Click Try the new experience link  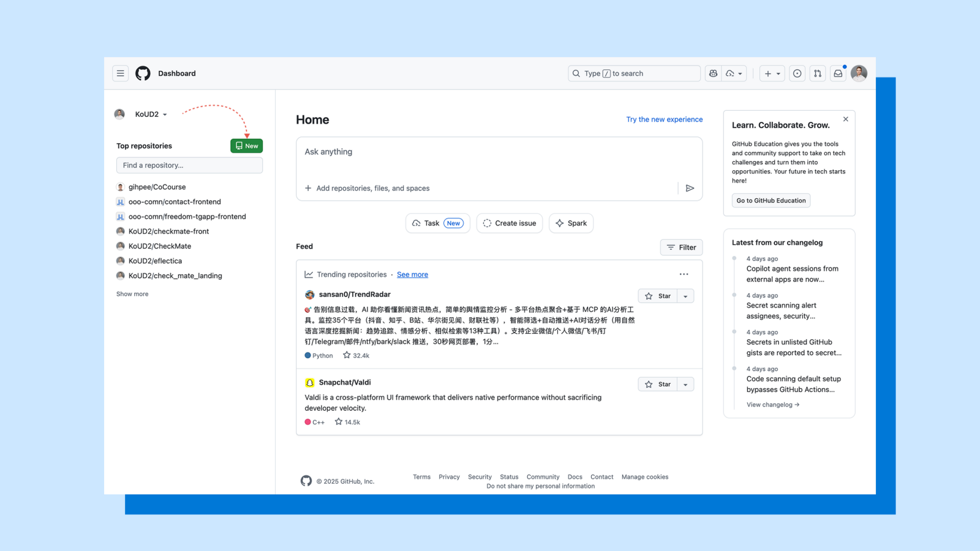tap(665, 119)
